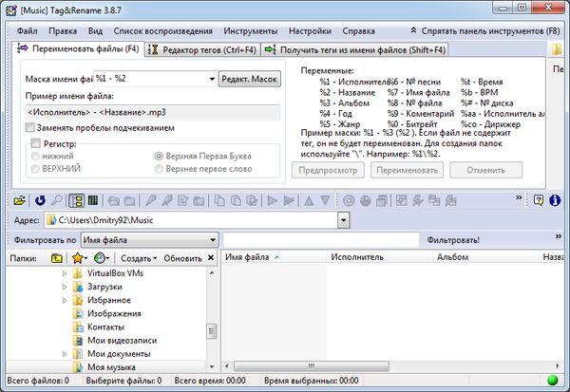Click the blue refresh arrow toolbar icon
The height and width of the screenshot is (392, 570).
pos(40,200)
